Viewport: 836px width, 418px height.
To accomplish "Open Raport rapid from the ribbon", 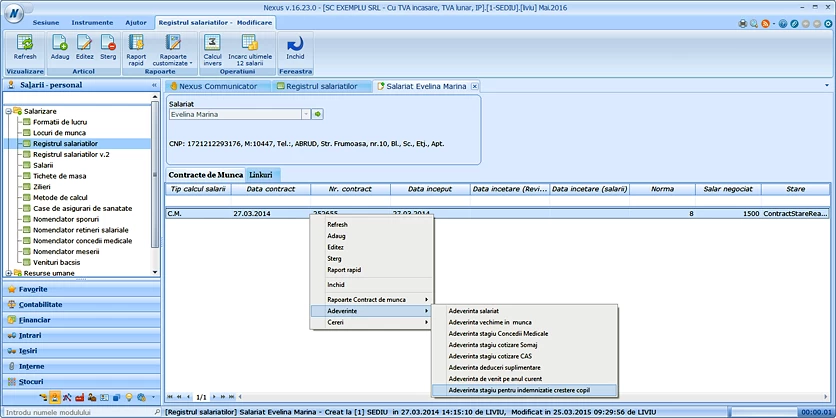I will pyautogui.click(x=136, y=50).
